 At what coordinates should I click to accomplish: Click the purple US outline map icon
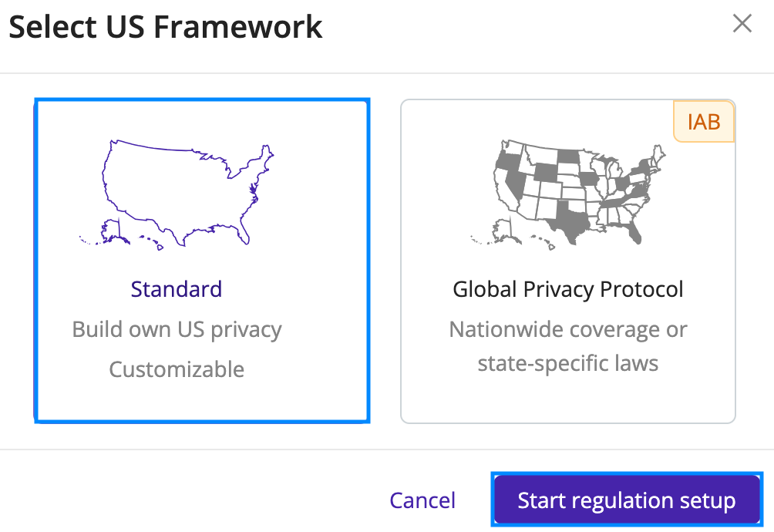(177, 195)
